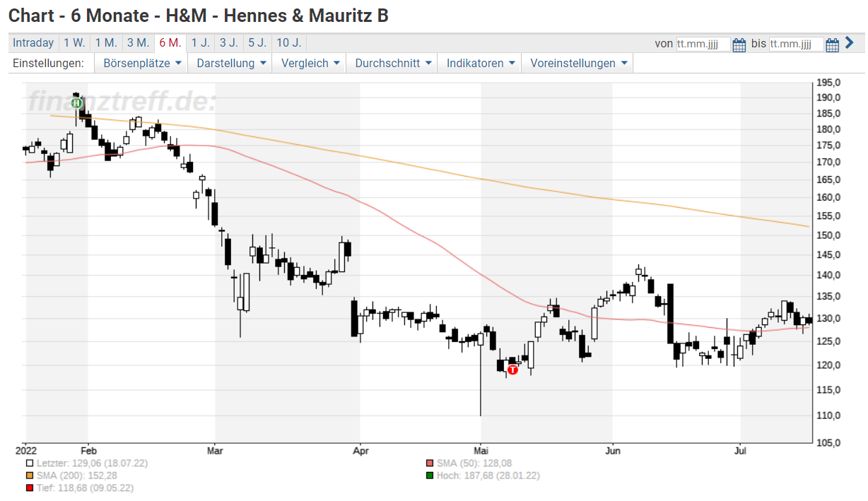Open the Vergleich dropdown
Screen dimensions: 868x501
pyautogui.click(x=310, y=63)
